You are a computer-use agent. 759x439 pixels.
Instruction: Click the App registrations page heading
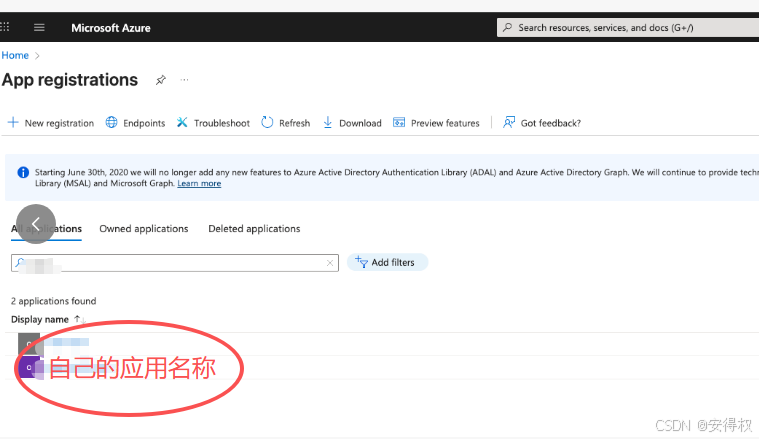pyautogui.click(x=70, y=80)
